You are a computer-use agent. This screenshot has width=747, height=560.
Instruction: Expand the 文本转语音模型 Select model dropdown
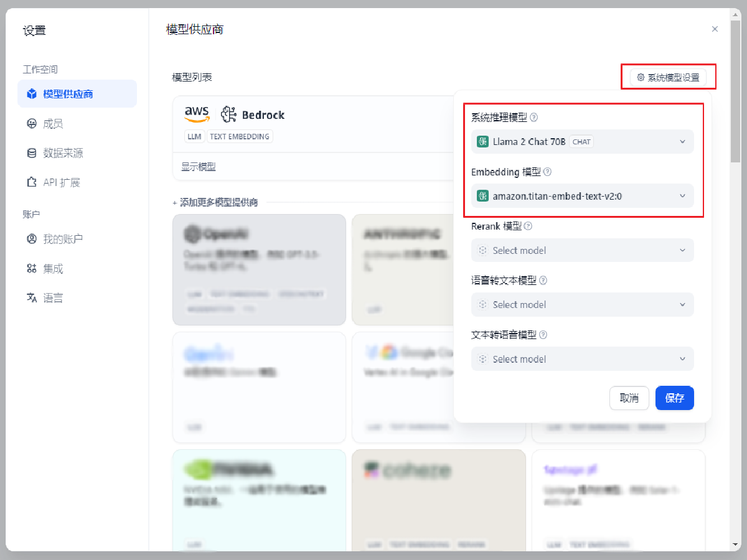582,359
